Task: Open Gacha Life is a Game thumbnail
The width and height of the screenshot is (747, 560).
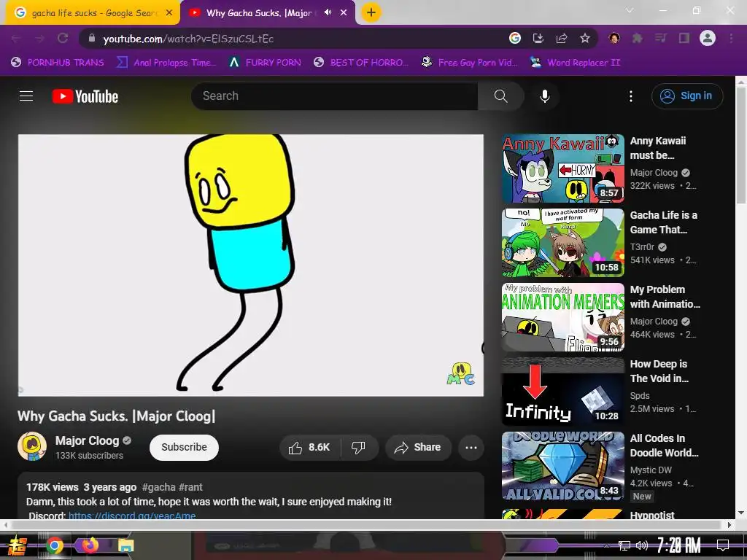Action: (x=562, y=243)
